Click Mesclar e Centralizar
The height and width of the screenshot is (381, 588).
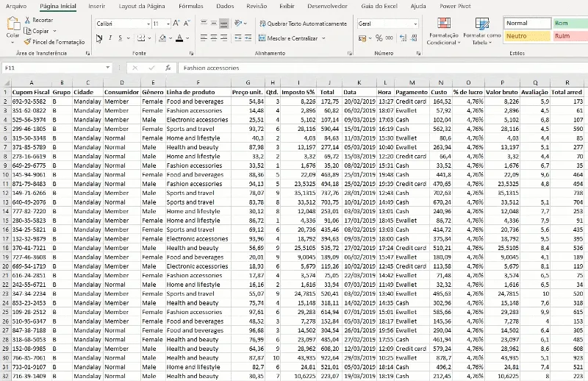pos(288,38)
